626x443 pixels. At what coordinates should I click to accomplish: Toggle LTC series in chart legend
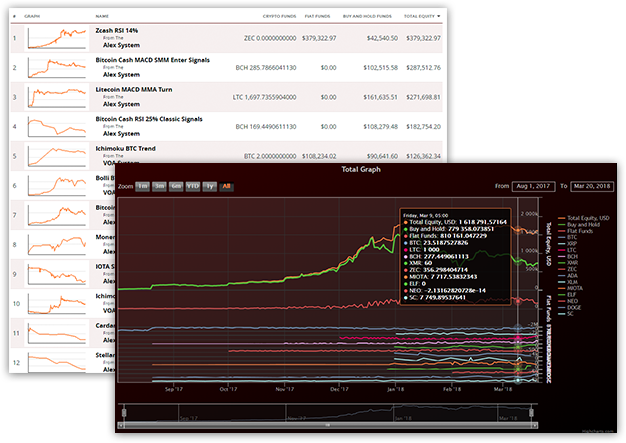[x=567, y=250]
